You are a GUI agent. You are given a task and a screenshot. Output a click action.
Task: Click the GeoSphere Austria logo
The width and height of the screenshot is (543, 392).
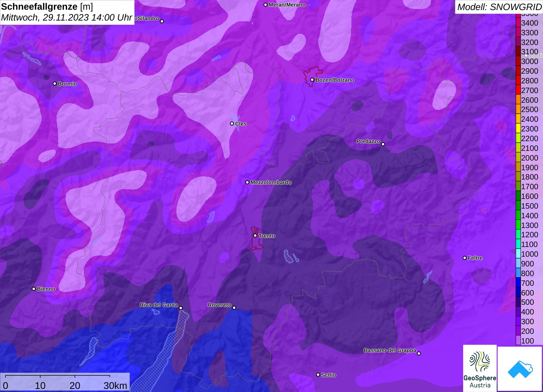[x=480, y=368]
